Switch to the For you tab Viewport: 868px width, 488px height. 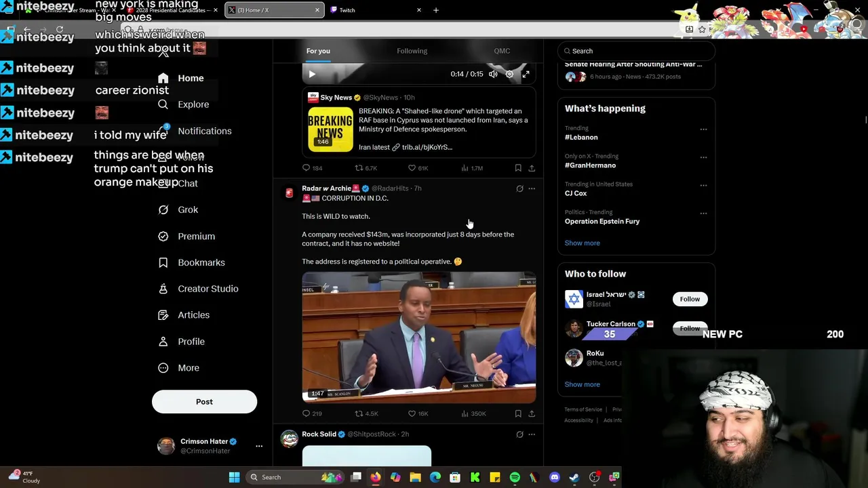tap(318, 51)
